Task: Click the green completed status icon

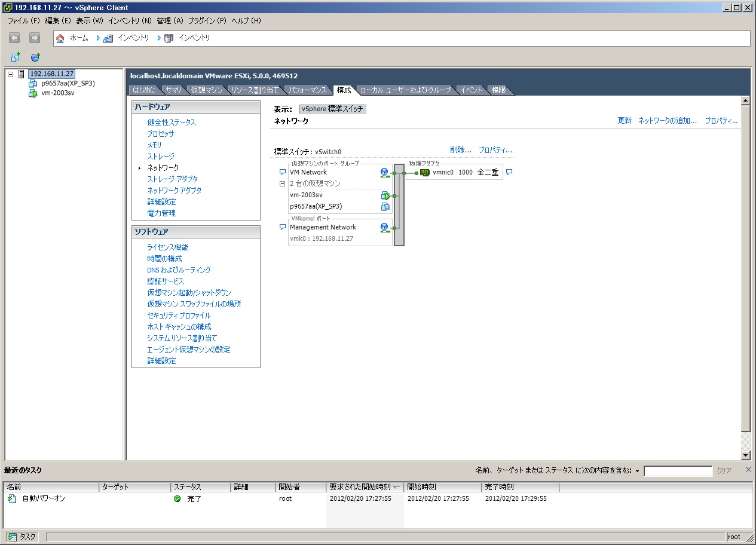Action: pos(177,498)
